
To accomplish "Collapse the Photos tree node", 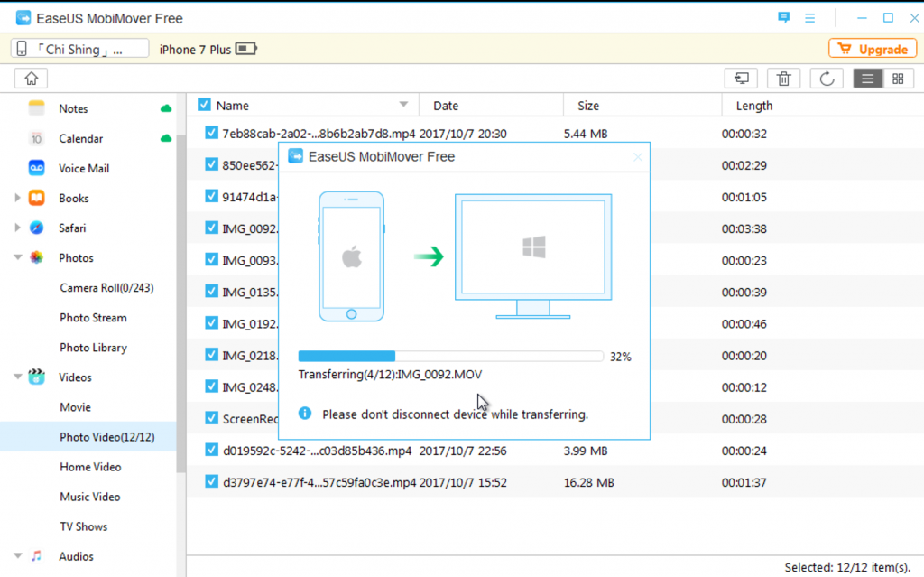I will (18, 257).
